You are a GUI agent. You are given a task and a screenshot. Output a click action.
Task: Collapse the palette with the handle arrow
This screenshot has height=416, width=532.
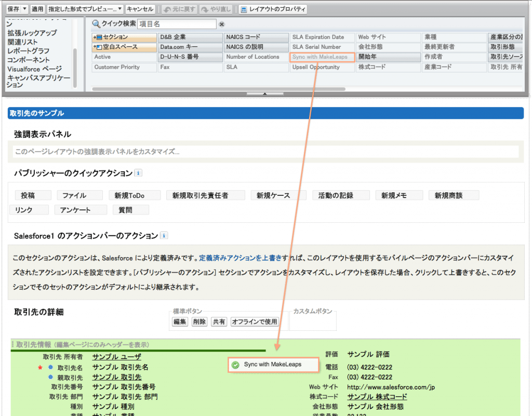click(265, 93)
